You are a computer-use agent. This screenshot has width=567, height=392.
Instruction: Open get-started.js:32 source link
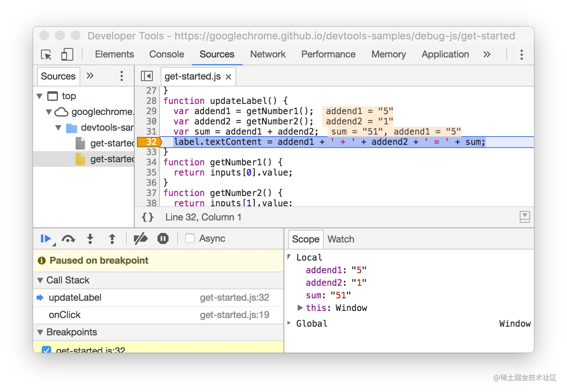[x=234, y=298]
